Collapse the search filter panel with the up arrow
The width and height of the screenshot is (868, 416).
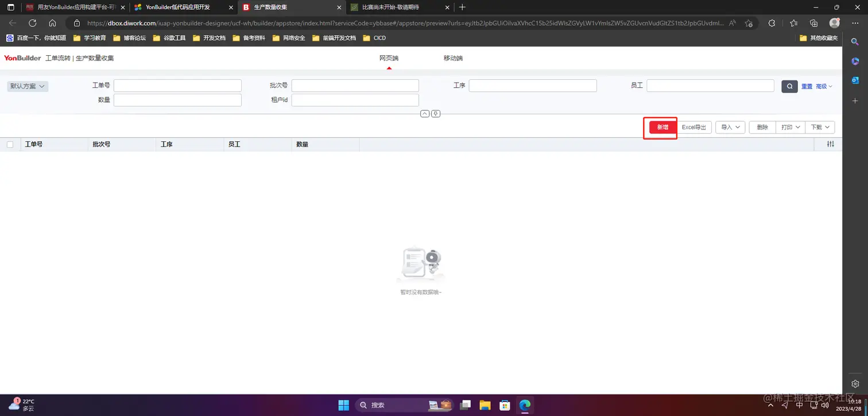point(425,113)
